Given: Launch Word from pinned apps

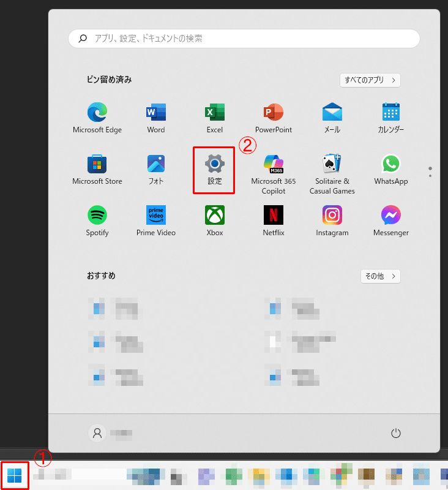Looking at the screenshot, I should click(156, 118).
